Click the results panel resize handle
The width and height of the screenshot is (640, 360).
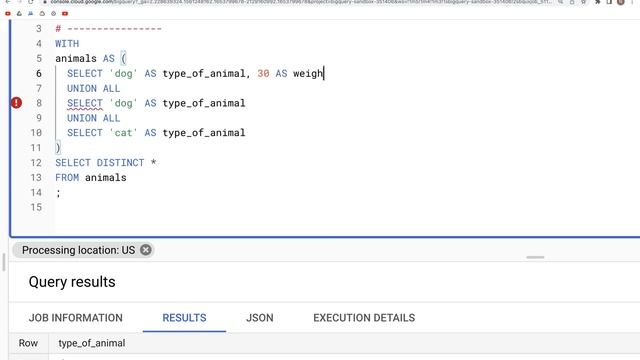coord(535,257)
